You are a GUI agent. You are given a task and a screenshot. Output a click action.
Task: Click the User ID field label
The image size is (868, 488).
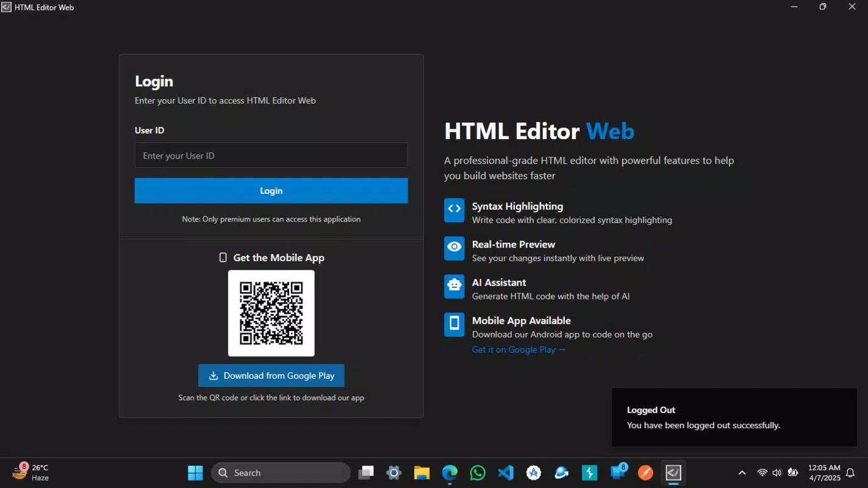(x=149, y=130)
